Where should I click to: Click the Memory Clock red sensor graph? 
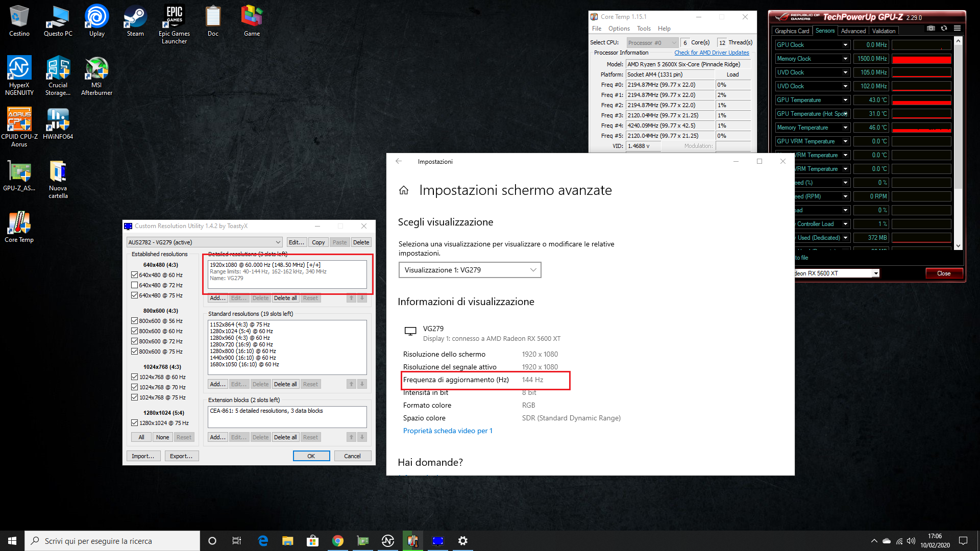[x=921, y=59]
